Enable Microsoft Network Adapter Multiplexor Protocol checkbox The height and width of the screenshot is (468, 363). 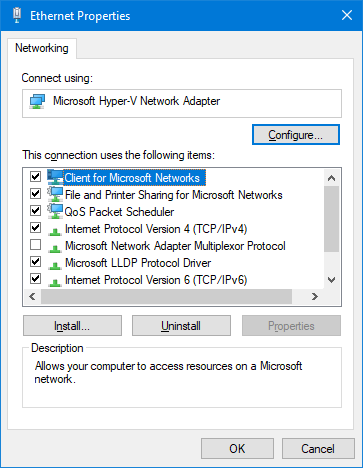[35, 245]
